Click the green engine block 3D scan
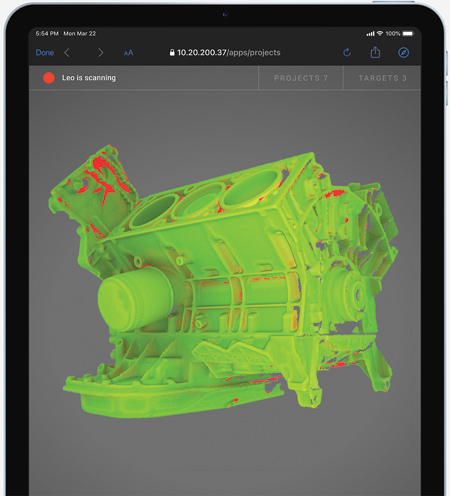 (x=223, y=281)
